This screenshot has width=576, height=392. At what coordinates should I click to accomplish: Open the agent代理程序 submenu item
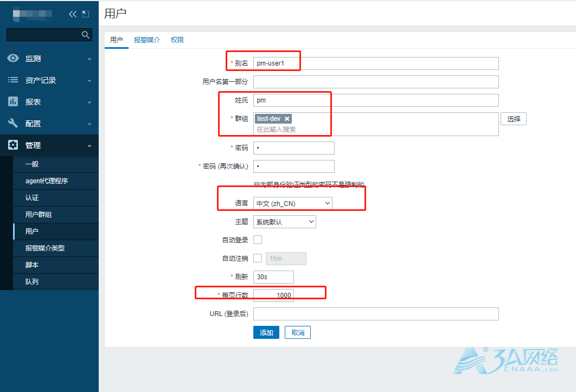56,181
